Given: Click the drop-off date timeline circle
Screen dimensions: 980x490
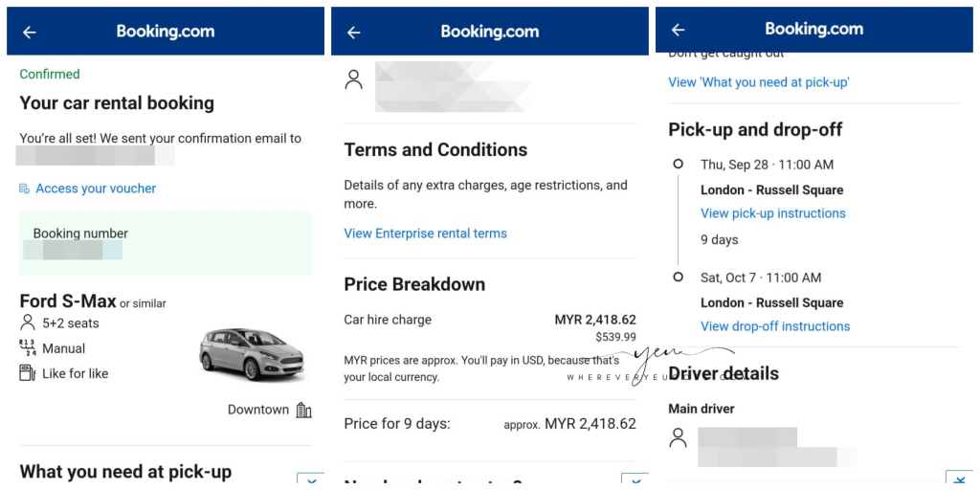Looking at the screenshot, I should pos(679,277).
